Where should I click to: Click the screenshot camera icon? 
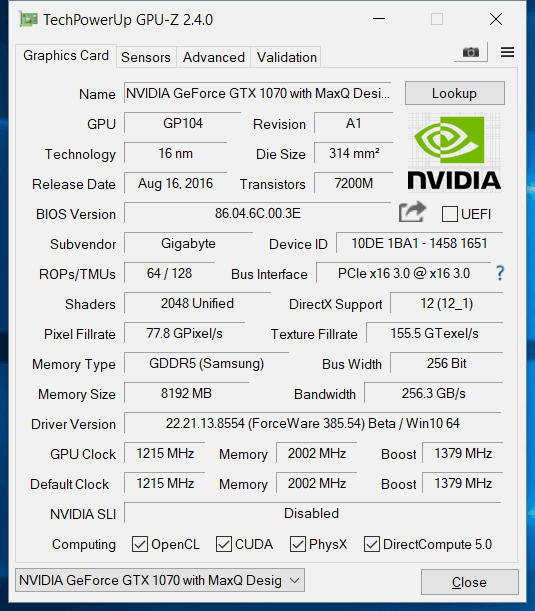(471, 52)
